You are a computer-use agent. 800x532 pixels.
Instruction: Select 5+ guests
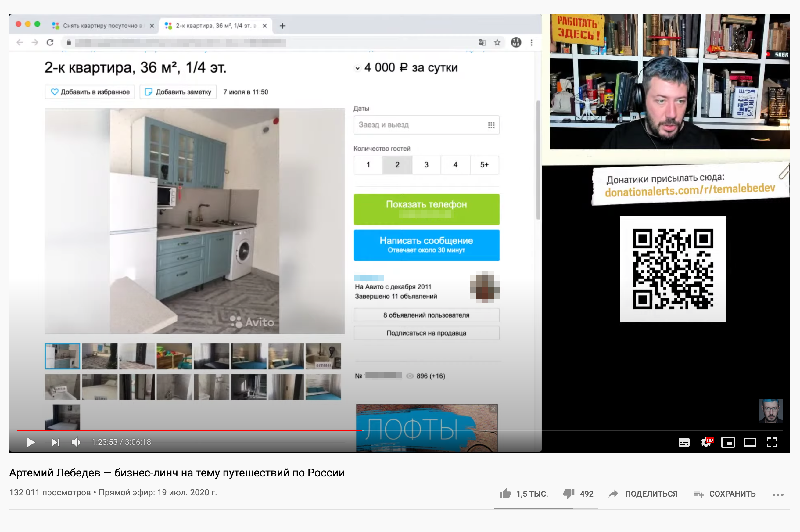tap(484, 165)
